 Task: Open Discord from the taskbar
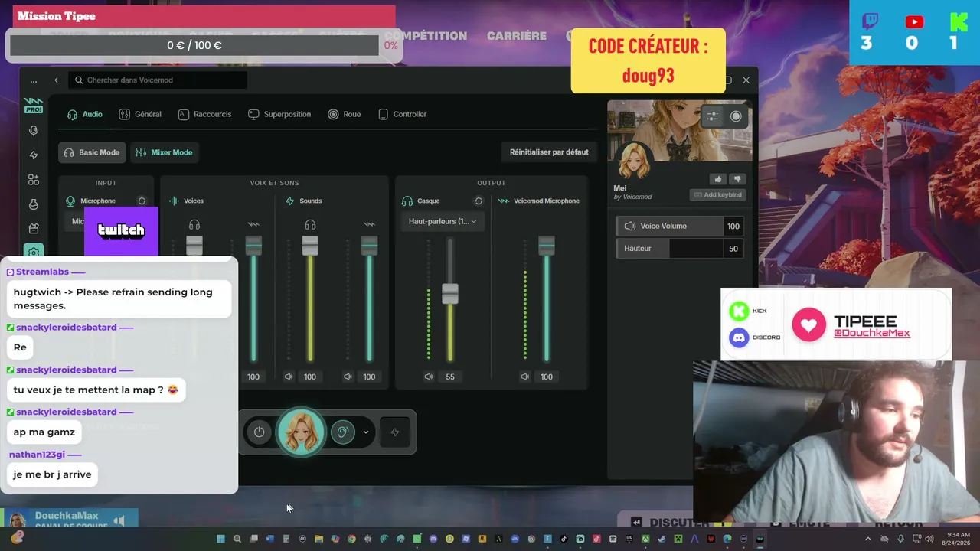(x=433, y=539)
